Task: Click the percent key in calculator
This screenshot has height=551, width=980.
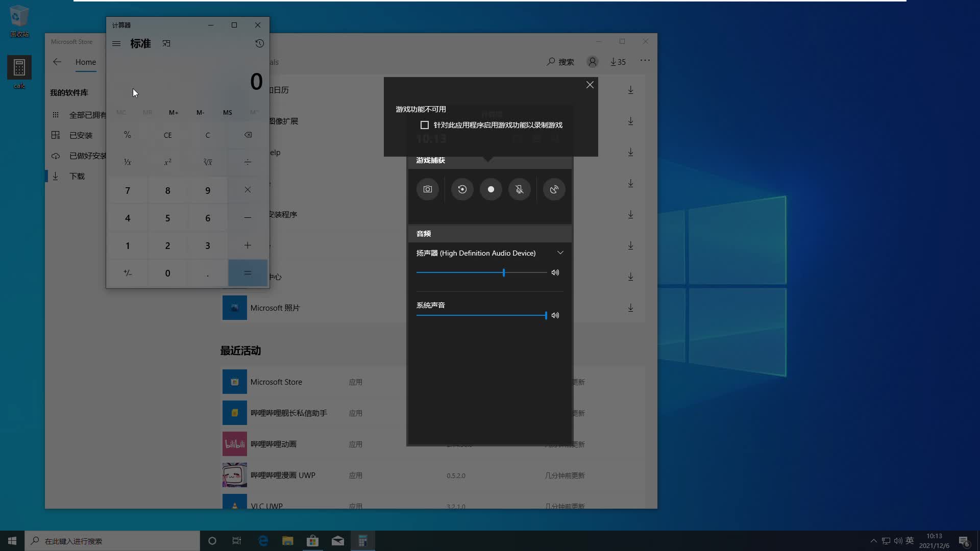Action: (128, 135)
